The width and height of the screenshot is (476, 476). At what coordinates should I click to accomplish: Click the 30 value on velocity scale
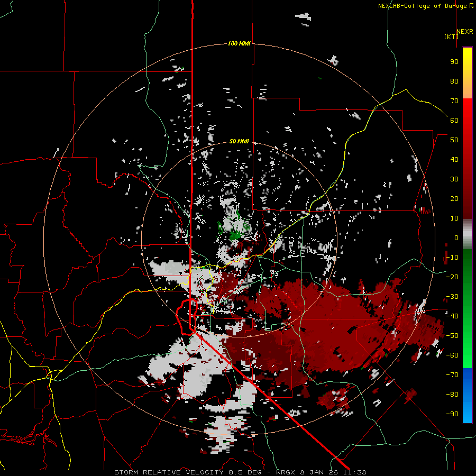454,179
